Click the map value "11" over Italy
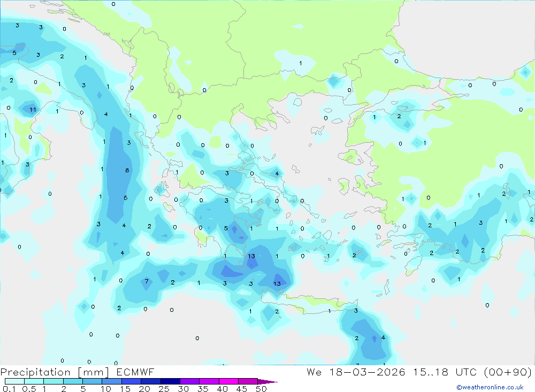Image resolution: width=535 pixels, height=392 pixels. coord(33,110)
